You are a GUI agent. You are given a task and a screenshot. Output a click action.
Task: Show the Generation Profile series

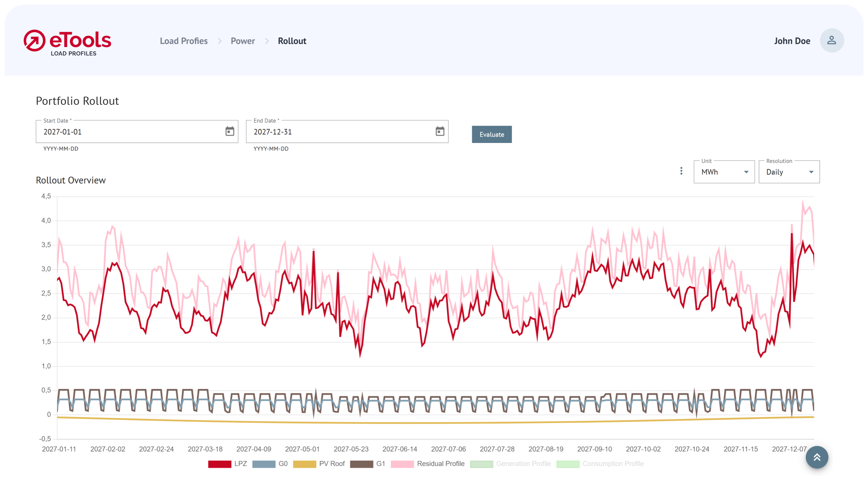point(523,464)
